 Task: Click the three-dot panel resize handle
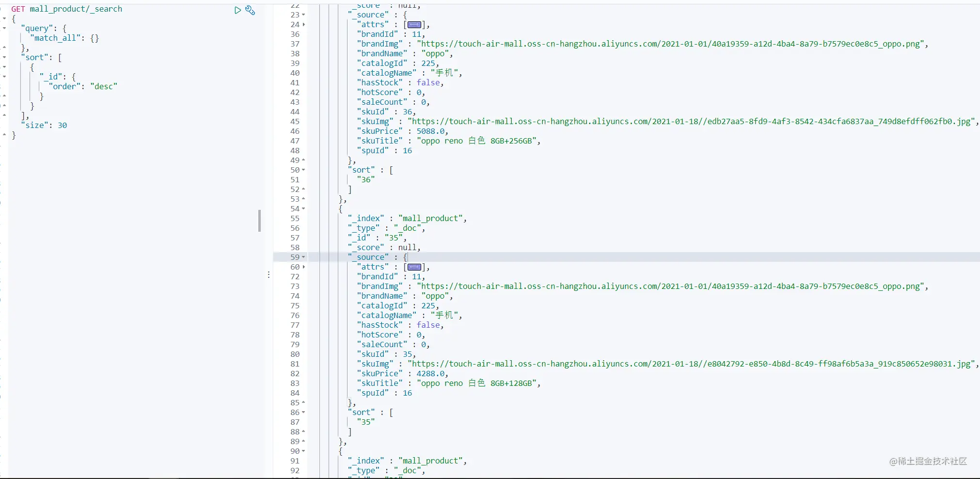click(x=269, y=274)
